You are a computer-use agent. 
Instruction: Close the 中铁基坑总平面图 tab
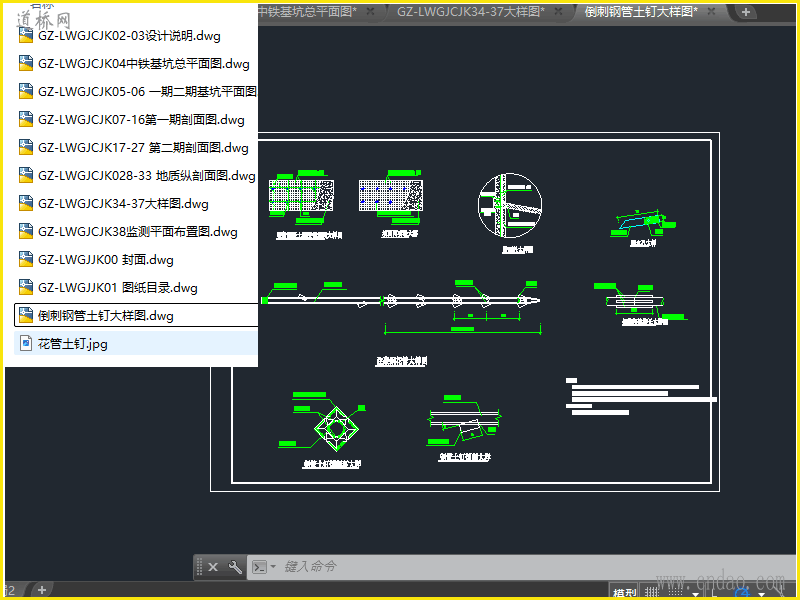pos(370,11)
